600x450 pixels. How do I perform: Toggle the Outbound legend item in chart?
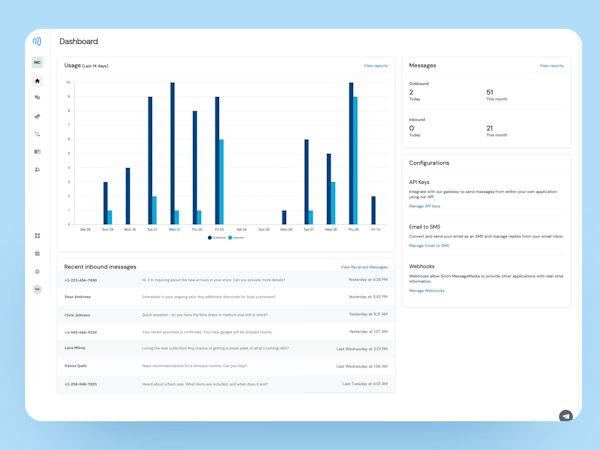(x=217, y=238)
